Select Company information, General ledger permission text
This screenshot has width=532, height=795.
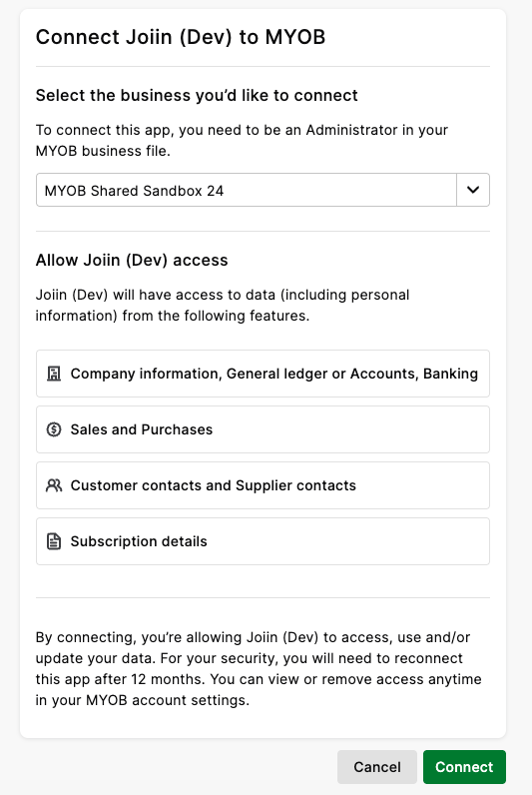tap(274, 374)
